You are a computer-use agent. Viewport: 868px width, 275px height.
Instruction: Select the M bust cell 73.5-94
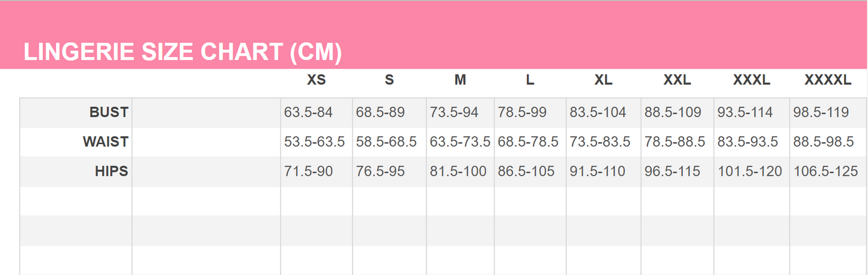(x=454, y=112)
